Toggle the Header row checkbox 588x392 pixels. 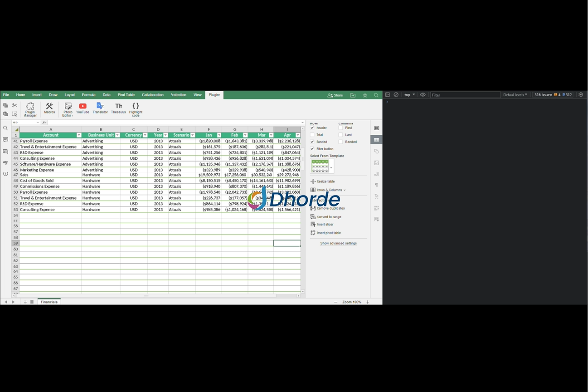[312, 127]
